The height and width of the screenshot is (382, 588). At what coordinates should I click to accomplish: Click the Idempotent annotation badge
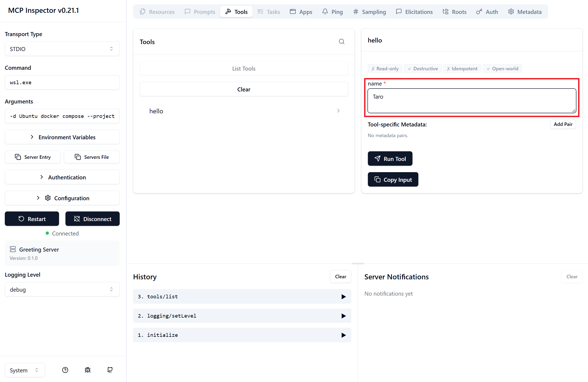tap(462, 68)
